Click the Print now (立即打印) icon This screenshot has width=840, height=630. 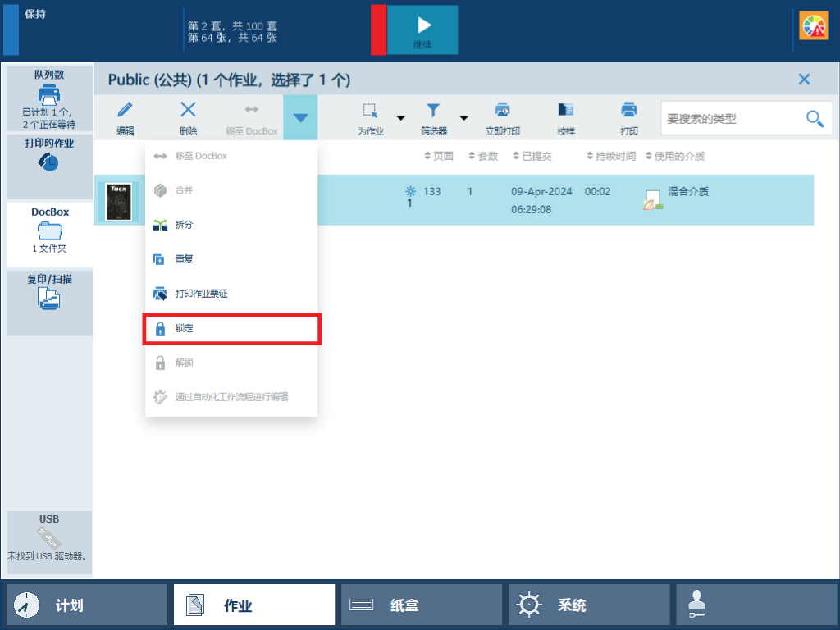pyautogui.click(x=502, y=110)
